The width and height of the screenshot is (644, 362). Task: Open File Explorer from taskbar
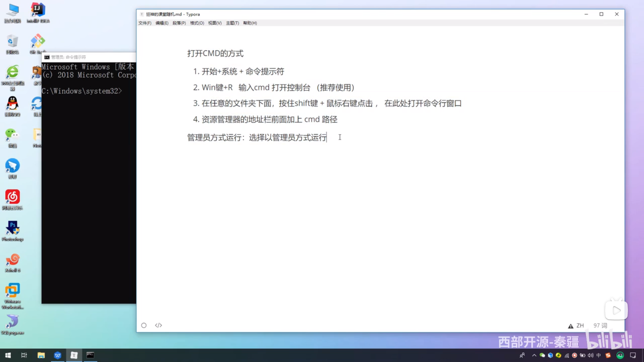[x=41, y=355]
